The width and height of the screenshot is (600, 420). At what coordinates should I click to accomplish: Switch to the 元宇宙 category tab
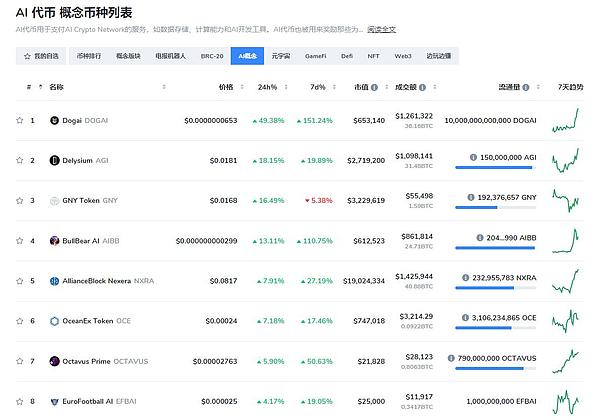[280, 57]
